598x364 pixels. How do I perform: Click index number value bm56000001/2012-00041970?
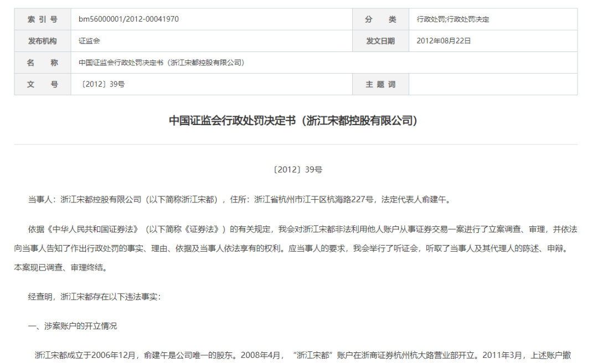coord(128,19)
